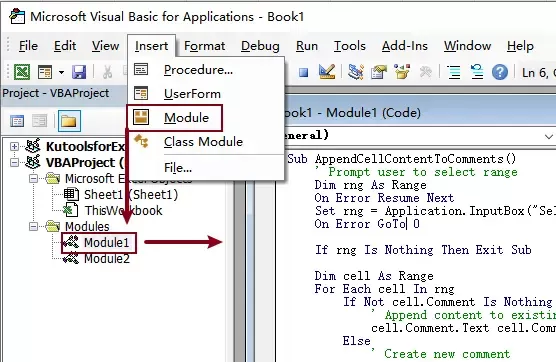Collapse the Microsoft Excel Objects folder
Viewport: 556px width, 362px height.
tap(33, 178)
